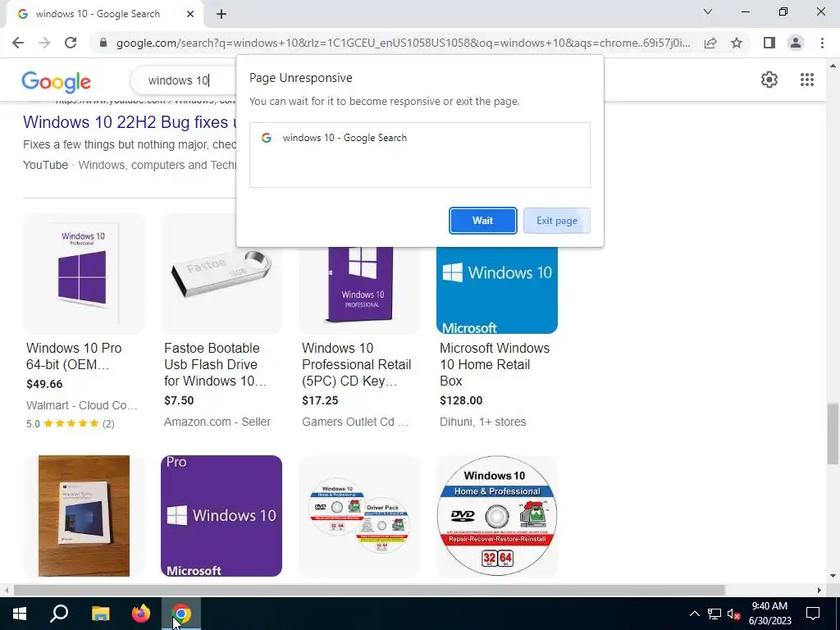This screenshot has width=840, height=630.
Task: Open Windows 10 Professional Retail (5PC) title
Action: [356, 364]
